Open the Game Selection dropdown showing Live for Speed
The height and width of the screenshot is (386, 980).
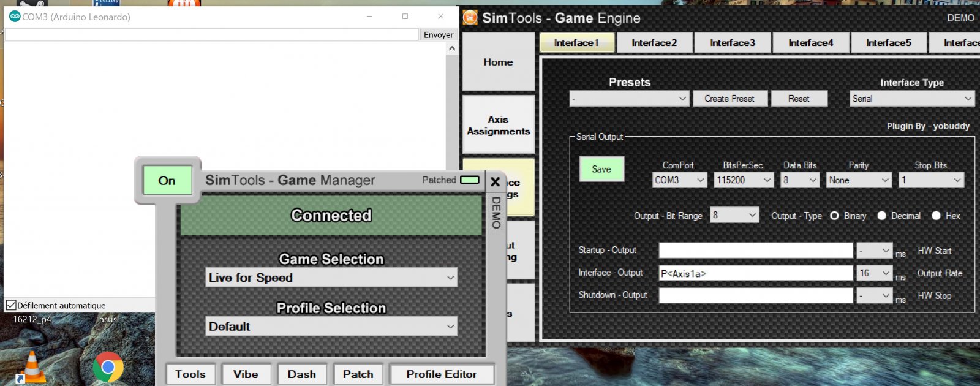coord(331,278)
